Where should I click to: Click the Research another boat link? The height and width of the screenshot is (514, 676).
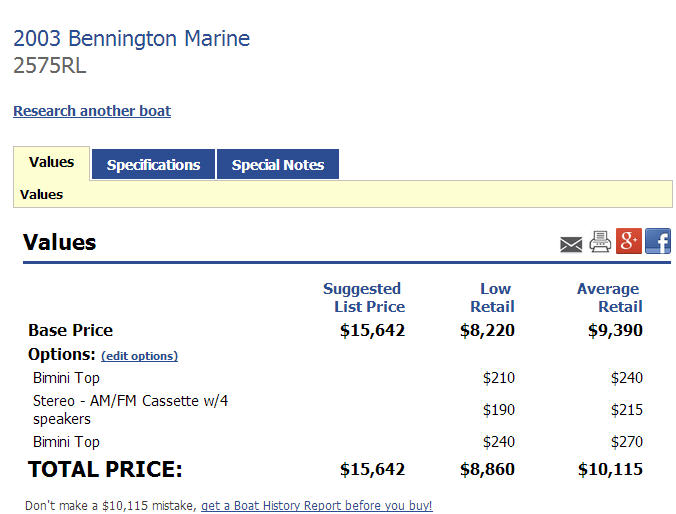pos(92,111)
